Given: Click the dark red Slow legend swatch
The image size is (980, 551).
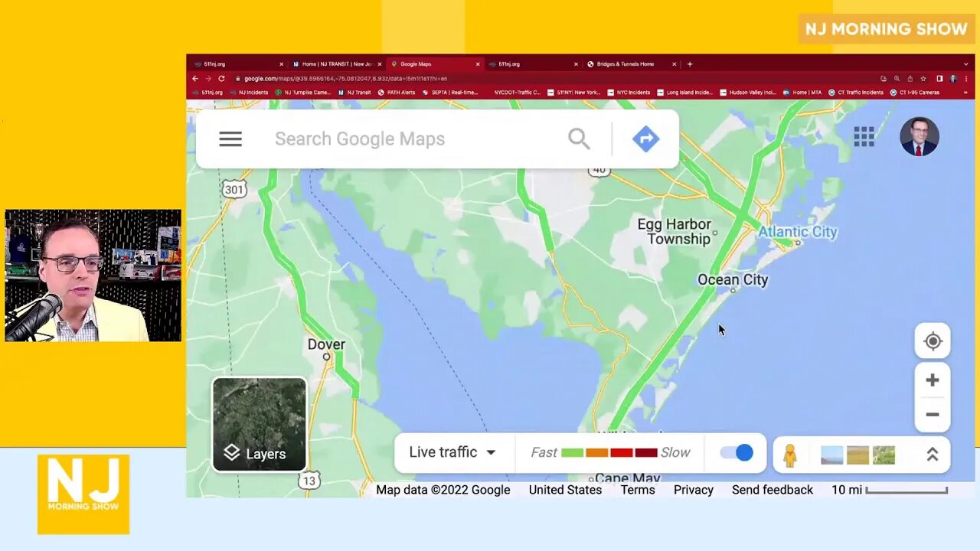Looking at the screenshot, I should click(x=645, y=453).
